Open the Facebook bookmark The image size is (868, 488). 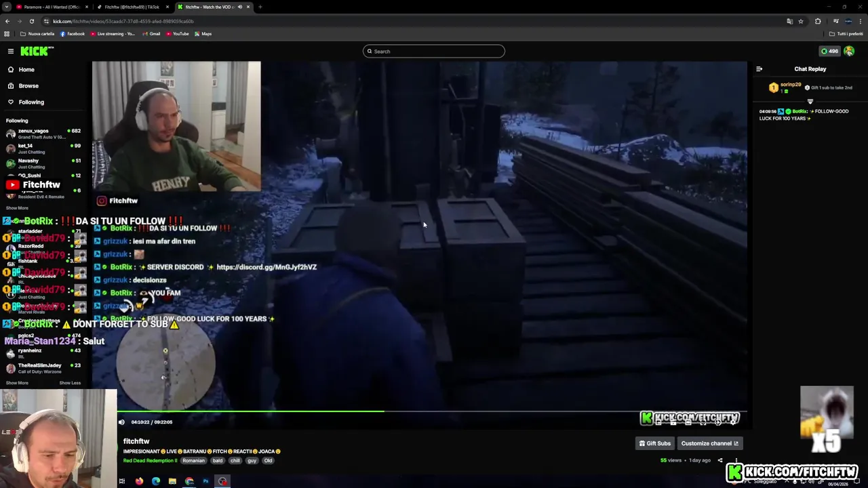point(73,34)
